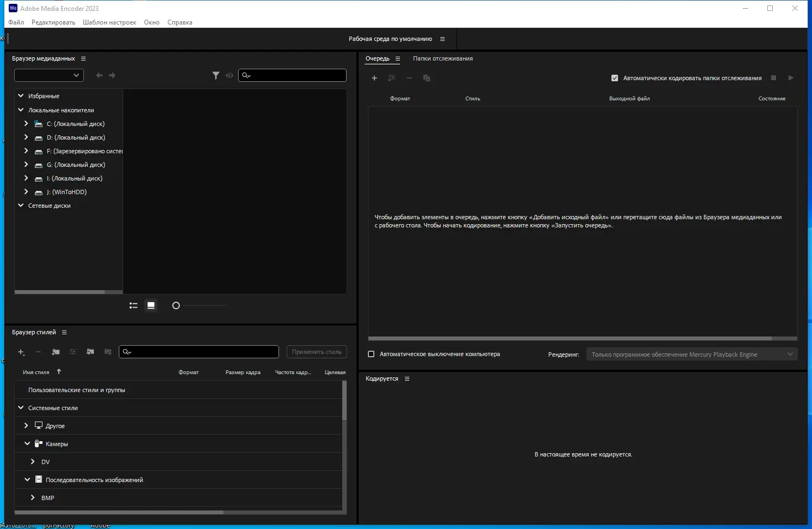The height and width of the screenshot is (529, 812).
Task: Create a new style group folder
Action: coord(56,352)
